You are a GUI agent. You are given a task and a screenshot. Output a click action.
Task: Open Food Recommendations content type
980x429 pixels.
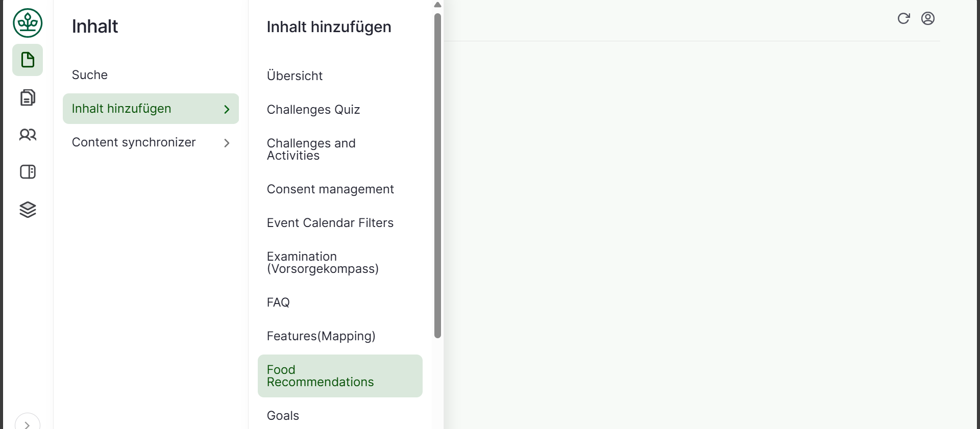pyautogui.click(x=320, y=376)
